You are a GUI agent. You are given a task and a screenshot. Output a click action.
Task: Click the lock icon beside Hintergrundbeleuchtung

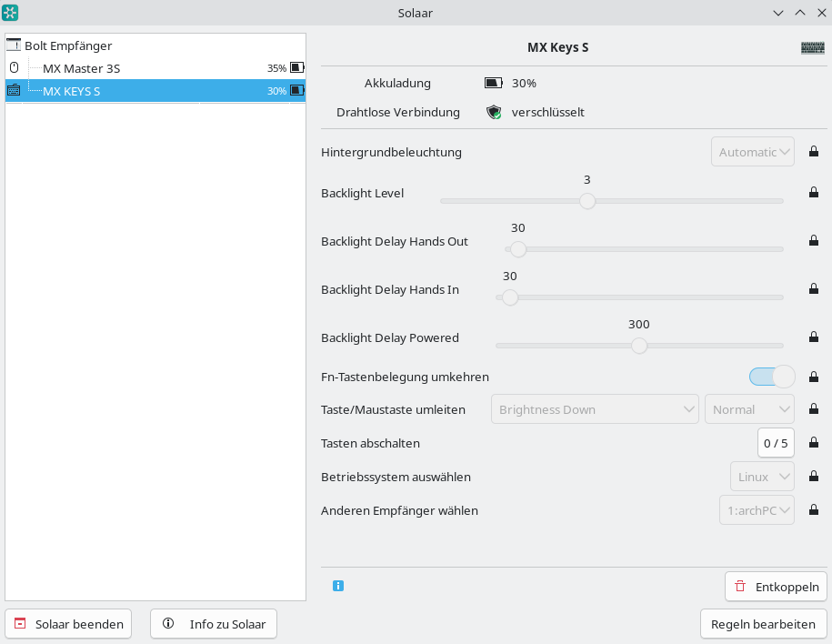coord(814,152)
